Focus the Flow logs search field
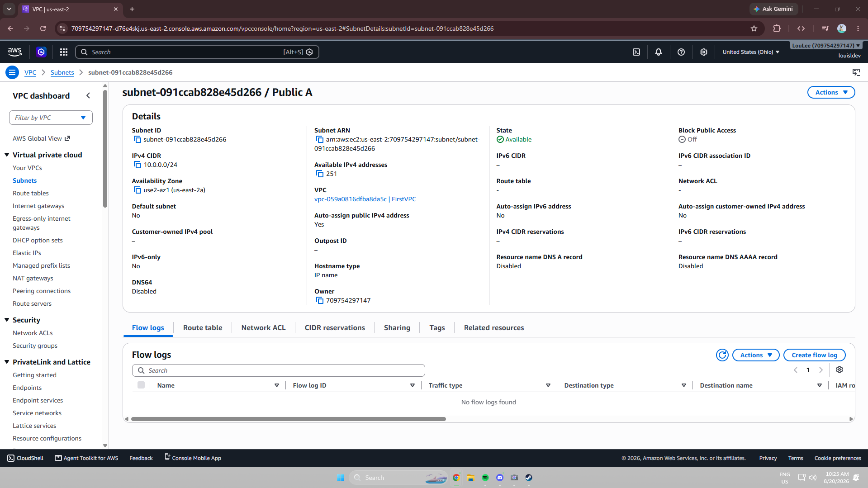Viewport: 868px width, 488px height. click(278, 370)
